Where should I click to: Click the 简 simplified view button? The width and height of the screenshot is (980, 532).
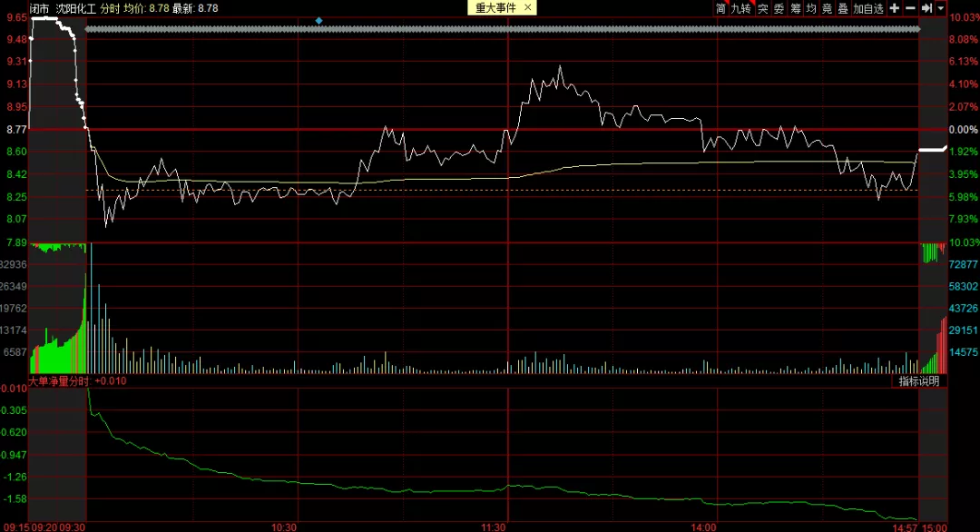[720, 8]
